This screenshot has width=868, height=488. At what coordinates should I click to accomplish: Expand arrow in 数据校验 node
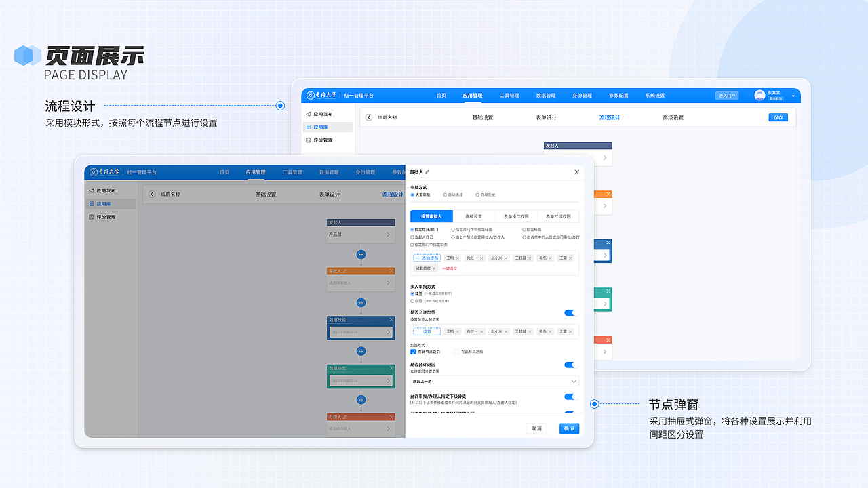388,332
